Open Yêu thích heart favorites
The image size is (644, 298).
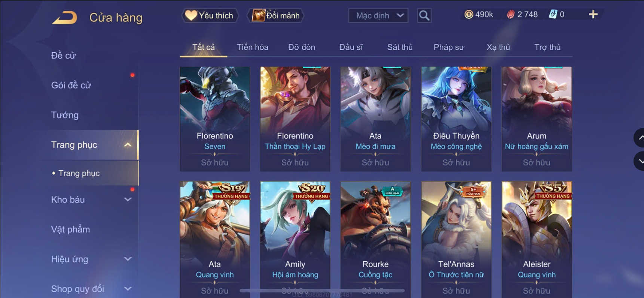tap(210, 15)
